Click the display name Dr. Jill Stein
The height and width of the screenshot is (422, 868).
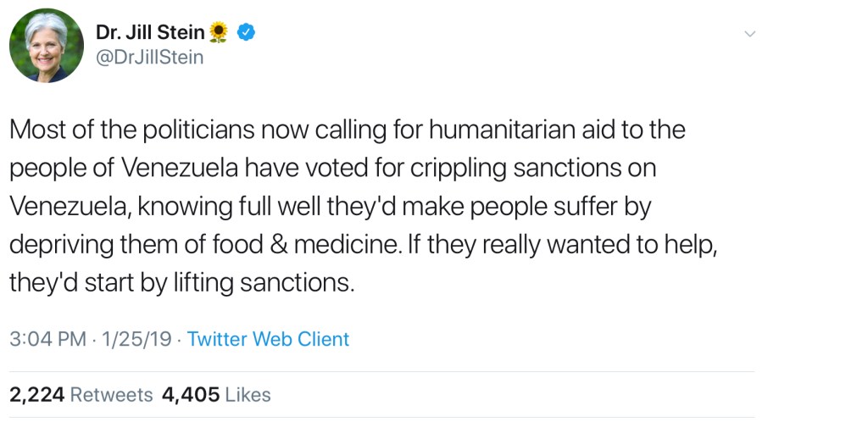pyautogui.click(x=150, y=33)
